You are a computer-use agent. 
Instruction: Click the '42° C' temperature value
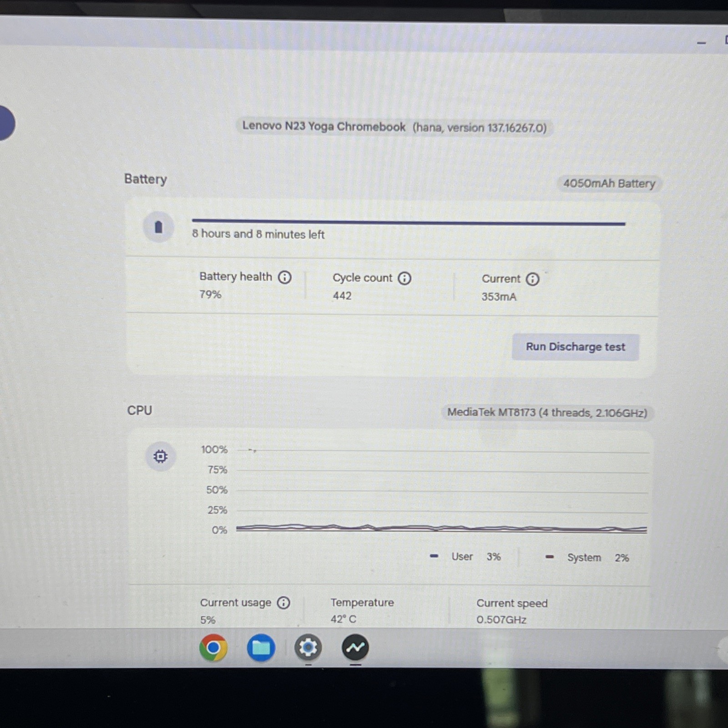tap(344, 619)
